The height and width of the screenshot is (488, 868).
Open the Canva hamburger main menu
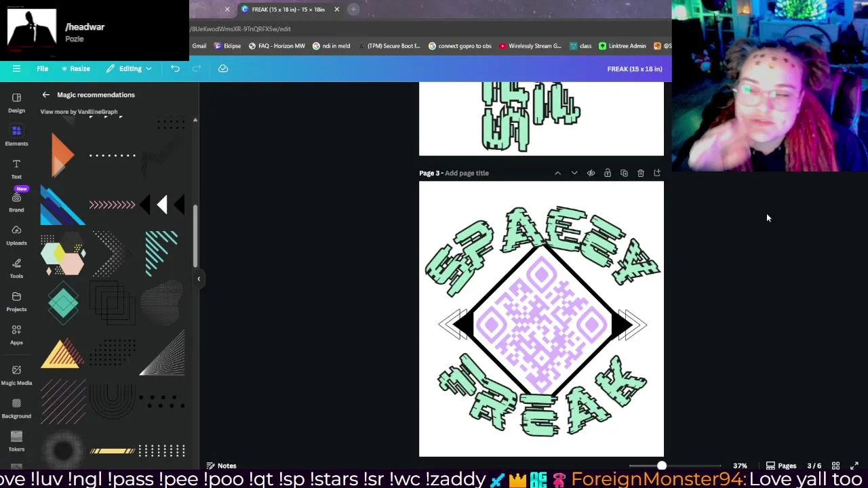point(16,68)
